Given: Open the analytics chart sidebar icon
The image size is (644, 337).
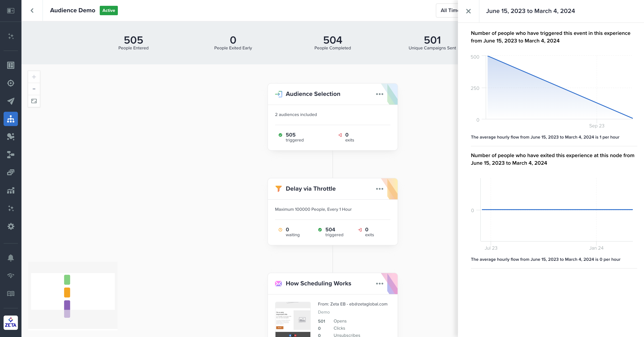Looking at the screenshot, I should [x=11, y=191].
